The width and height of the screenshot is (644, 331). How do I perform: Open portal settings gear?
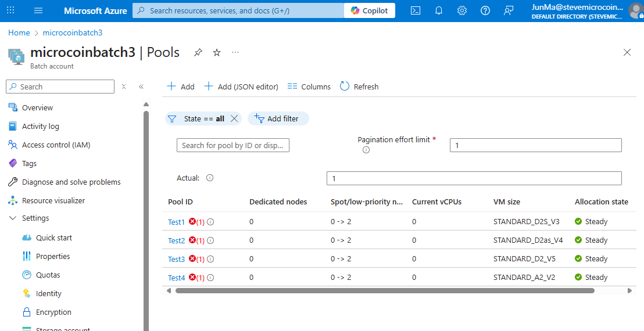click(462, 10)
